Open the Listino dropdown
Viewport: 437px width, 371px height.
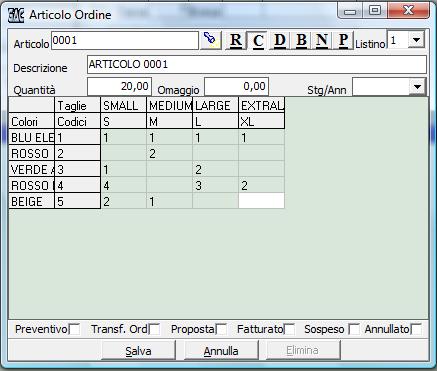pos(416,40)
